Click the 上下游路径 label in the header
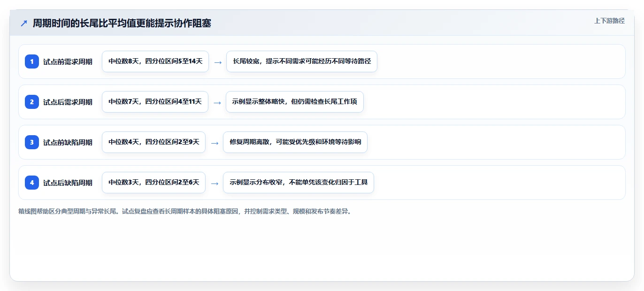644x291 pixels. point(609,21)
